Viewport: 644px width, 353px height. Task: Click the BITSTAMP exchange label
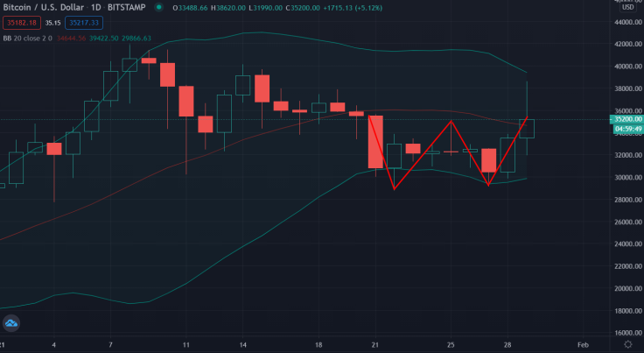(127, 7)
